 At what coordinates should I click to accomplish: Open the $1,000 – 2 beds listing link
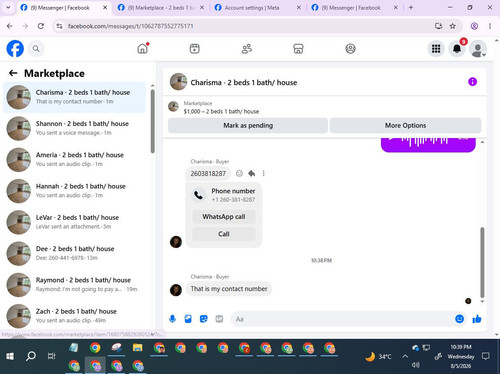[x=221, y=111]
